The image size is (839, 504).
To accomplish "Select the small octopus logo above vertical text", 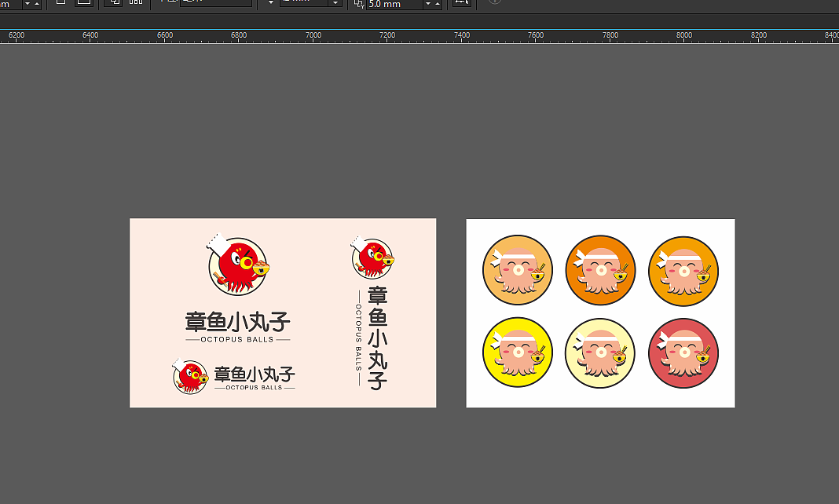I will [x=372, y=257].
